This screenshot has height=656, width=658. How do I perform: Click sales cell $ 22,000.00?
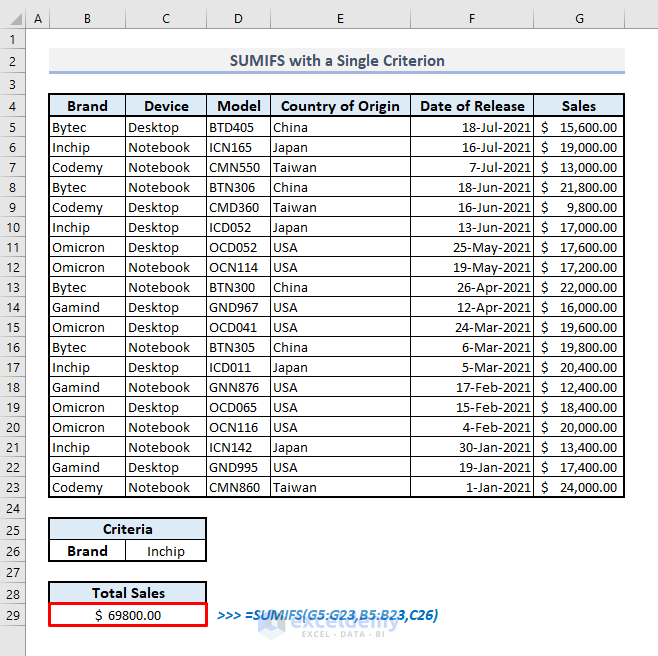[x=579, y=287]
